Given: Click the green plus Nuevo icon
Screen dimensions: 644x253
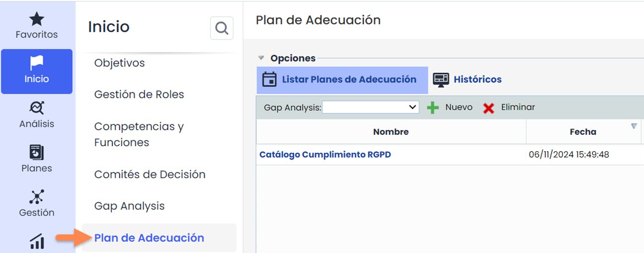Looking at the screenshot, I should 433,108.
